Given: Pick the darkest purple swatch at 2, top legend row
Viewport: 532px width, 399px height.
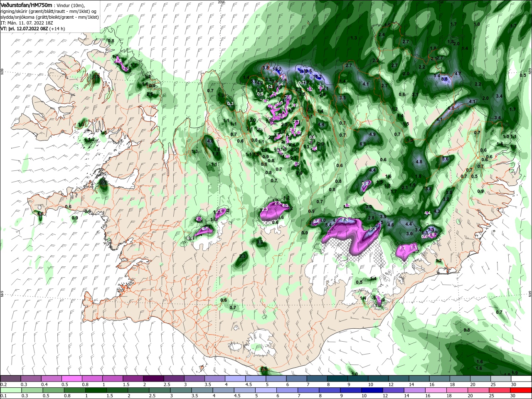Looking at the screenshot, I should tap(153, 379).
